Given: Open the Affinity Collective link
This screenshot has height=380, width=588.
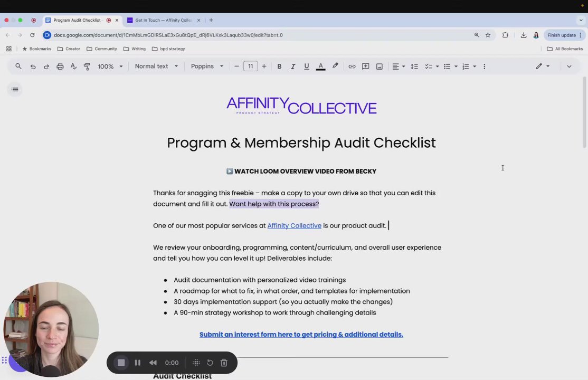Looking at the screenshot, I should (295, 225).
